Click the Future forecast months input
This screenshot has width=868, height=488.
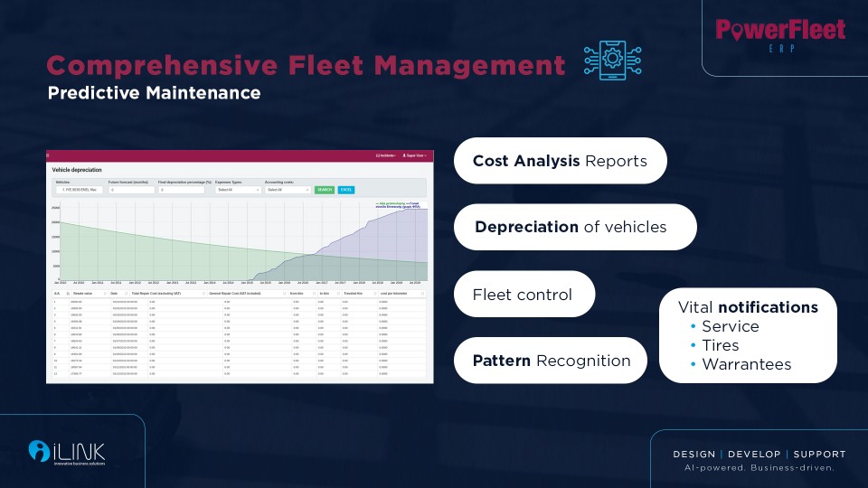pos(131,190)
